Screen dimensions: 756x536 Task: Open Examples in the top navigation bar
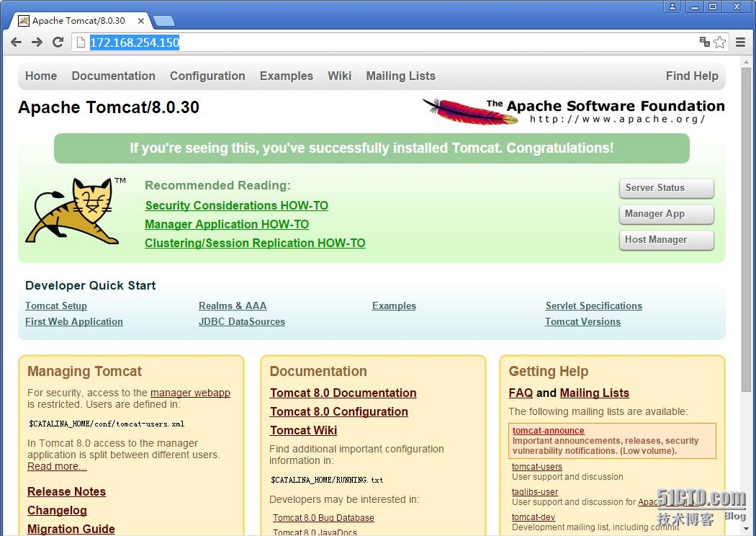(287, 76)
